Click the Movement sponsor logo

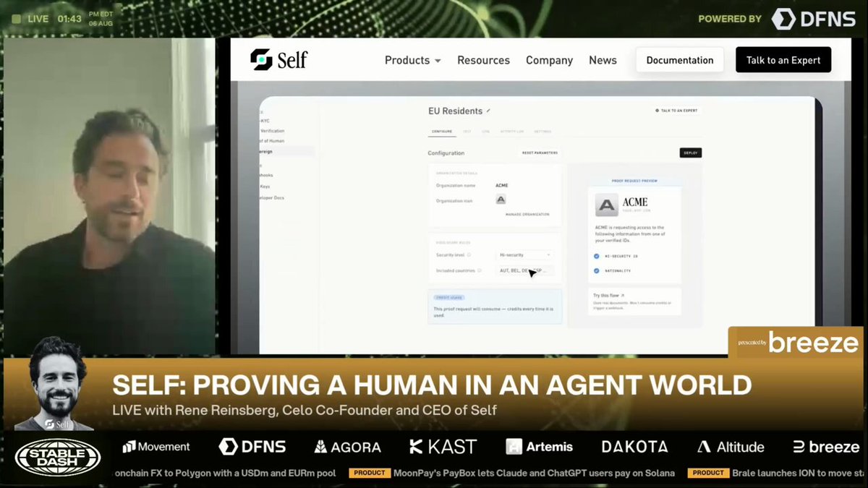(x=156, y=447)
